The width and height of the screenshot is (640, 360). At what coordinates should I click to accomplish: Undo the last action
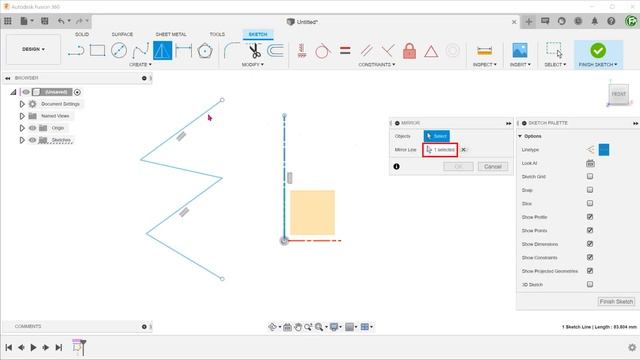pyautogui.click(x=61, y=21)
